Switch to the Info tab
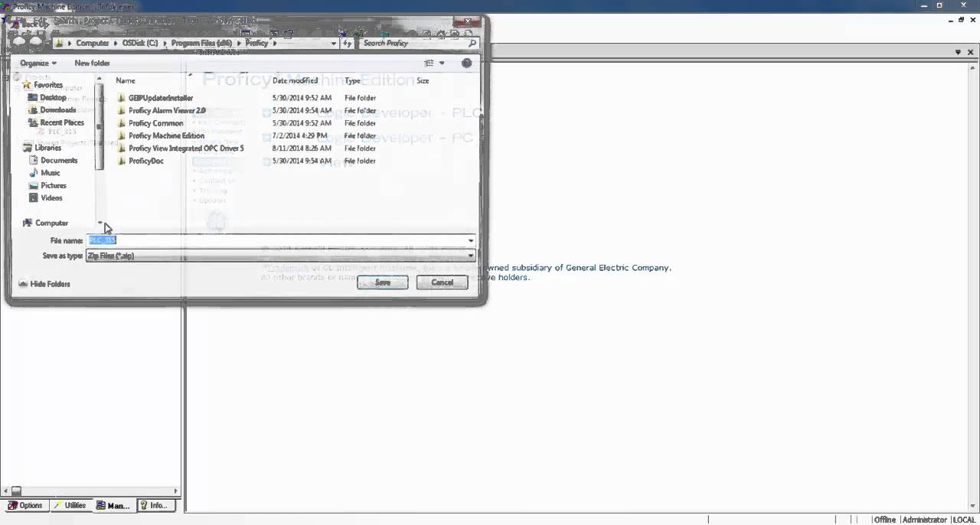 tap(157, 505)
